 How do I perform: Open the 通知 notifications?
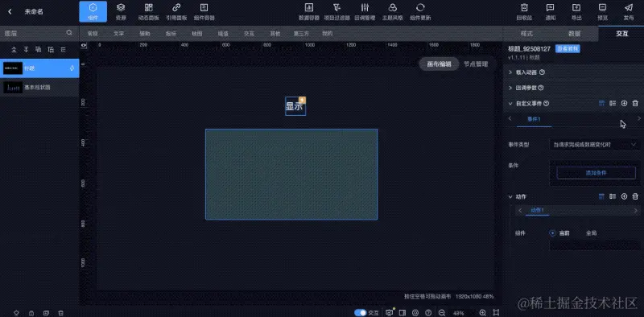[x=551, y=11]
